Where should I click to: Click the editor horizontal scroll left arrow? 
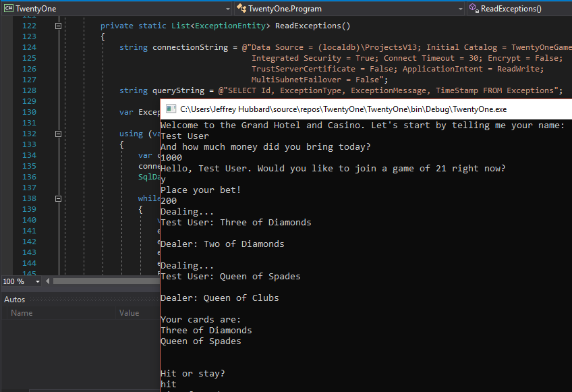pos(47,281)
